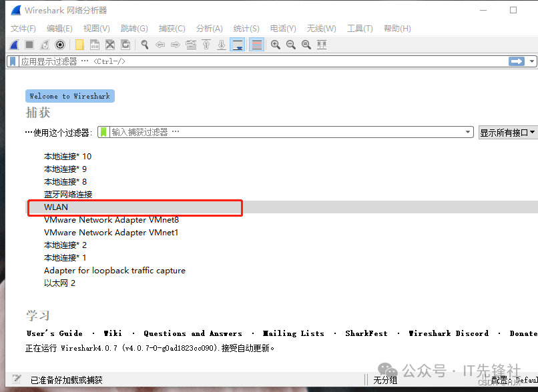Image resolution: width=538 pixels, height=392 pixels.
Task: Click the zoom in toolbar icon
Action: (x=276, y=45)
